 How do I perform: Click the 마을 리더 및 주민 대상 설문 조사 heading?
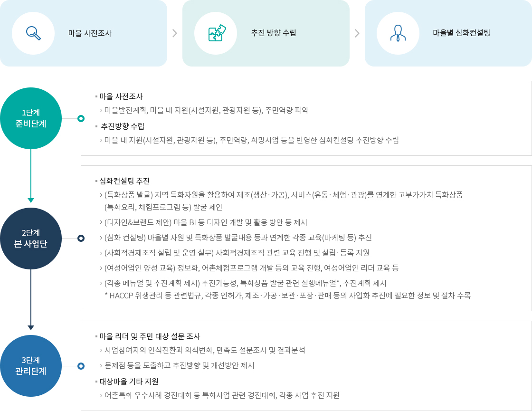tap(150, 336)
